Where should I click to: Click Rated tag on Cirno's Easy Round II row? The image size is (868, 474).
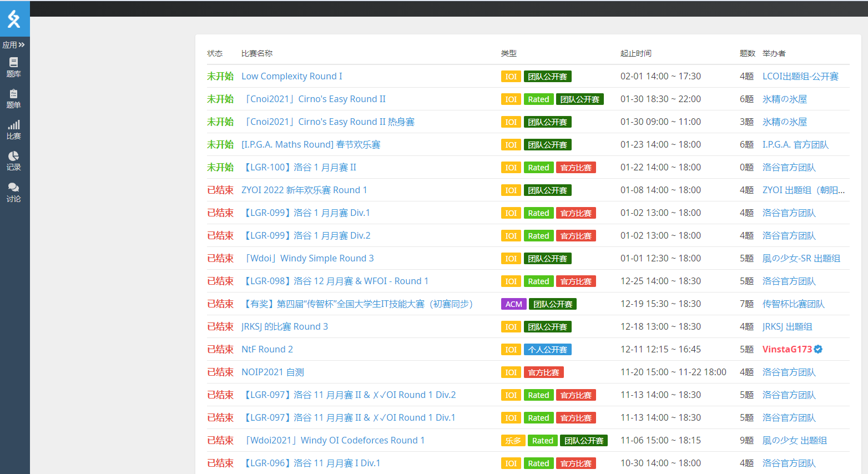(538, 99)
